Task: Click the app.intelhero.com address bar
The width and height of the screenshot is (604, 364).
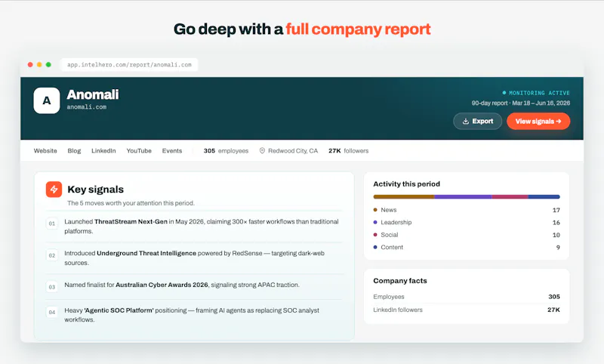Action: pyautogui.click(x=129, y=65)
